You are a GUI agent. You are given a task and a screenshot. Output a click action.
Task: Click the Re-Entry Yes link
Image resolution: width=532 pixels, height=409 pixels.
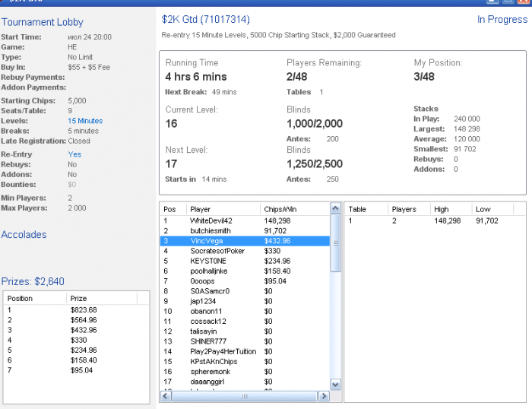coord(74,154)
